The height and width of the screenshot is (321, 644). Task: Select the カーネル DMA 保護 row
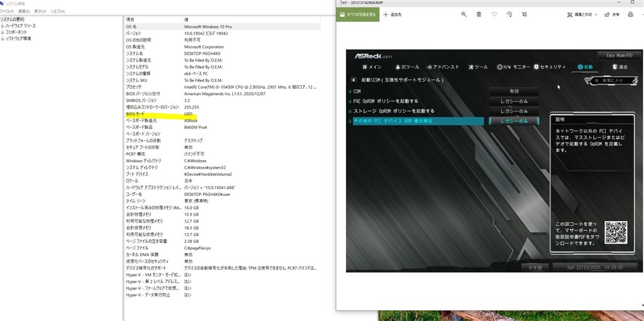pyautogui.click(x=222, y=255)
